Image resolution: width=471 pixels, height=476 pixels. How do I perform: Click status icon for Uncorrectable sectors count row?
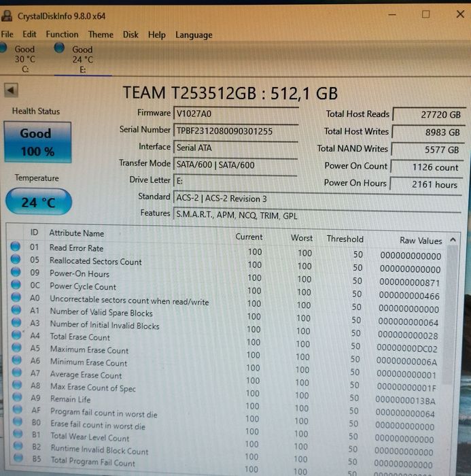[16, 297]
